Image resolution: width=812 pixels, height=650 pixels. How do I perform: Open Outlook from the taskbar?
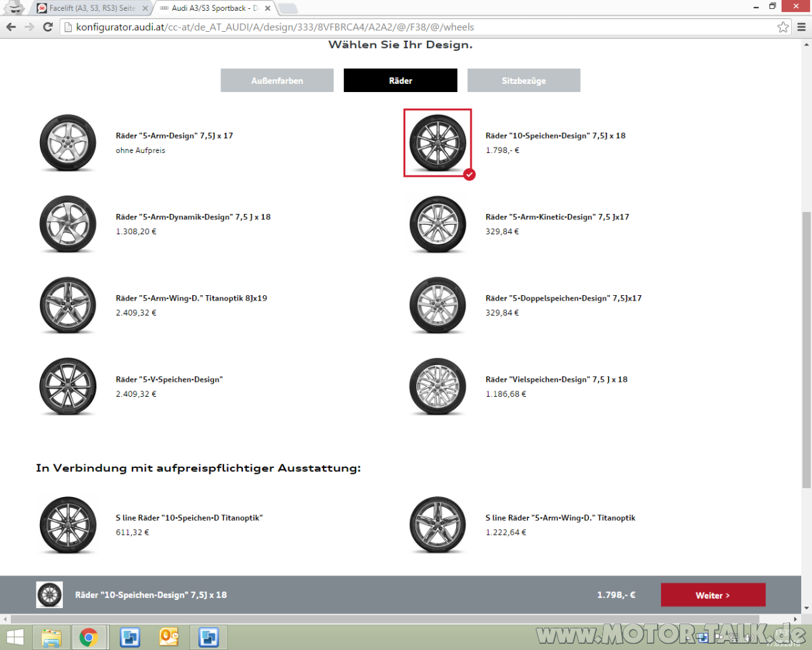[x=168, y=637]
